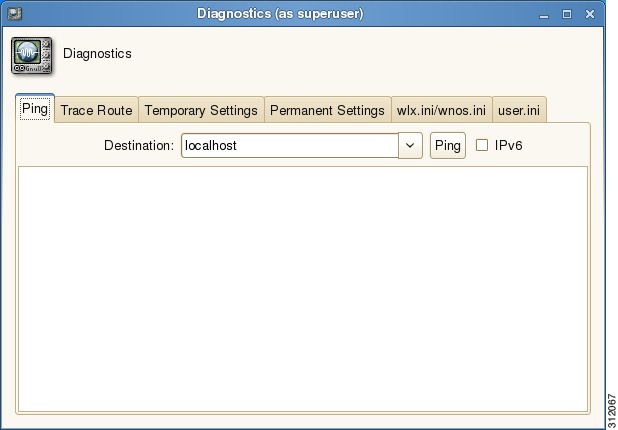
Task: Expand the Destination dropdown arrow
Action: (x=410, y=145)
